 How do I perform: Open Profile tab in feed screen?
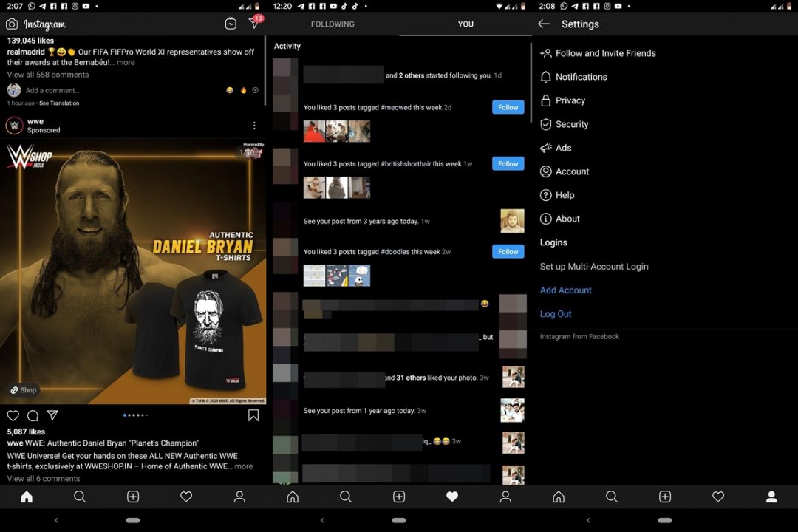tap(239, 497)
